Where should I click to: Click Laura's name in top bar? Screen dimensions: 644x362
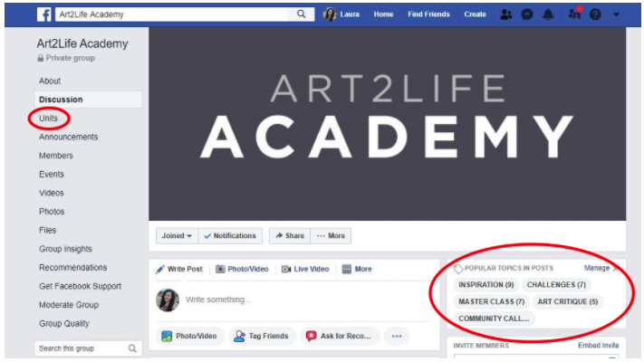click(350, 14)
